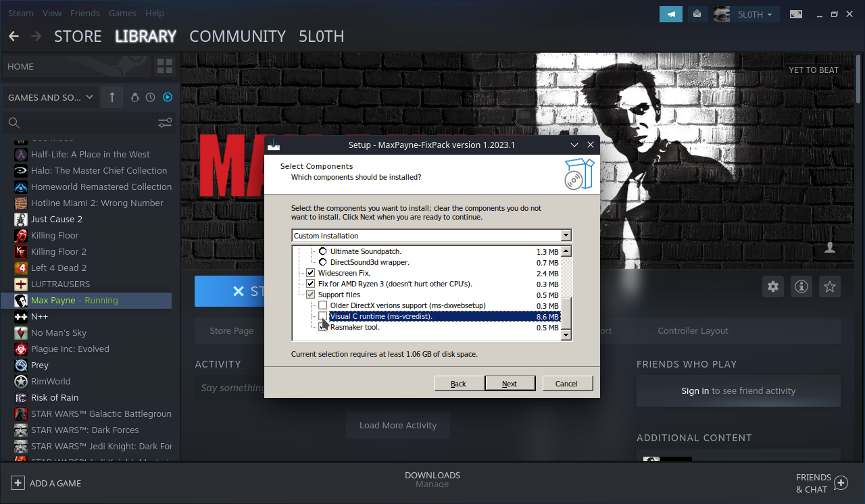Open the Controller Layout link
865x504 pixels.
pos(693,331)
